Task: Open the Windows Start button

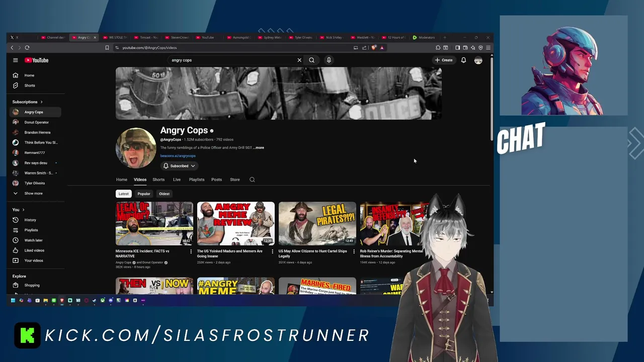Action: pyautogui.click(x=13, y=300)
